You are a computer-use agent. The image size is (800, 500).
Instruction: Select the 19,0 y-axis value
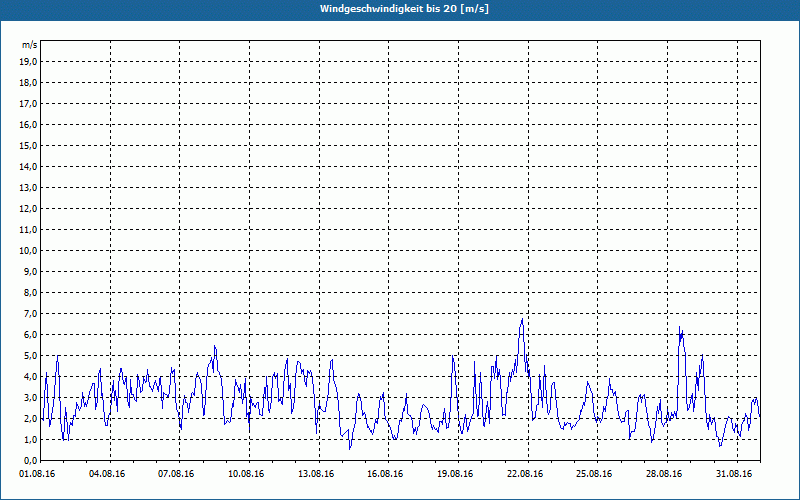[x=28, y=62]
